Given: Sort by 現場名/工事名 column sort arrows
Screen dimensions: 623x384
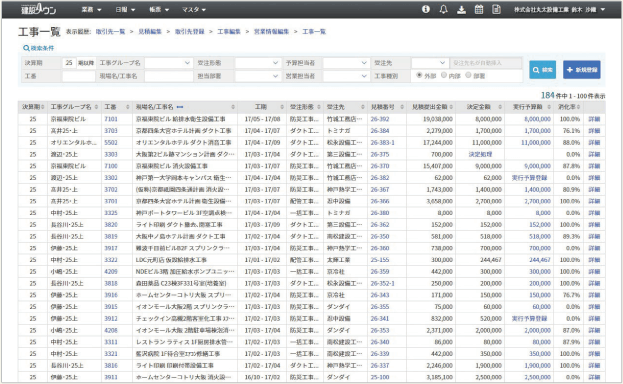Looking at the screenshot, I should click(233, 107).
